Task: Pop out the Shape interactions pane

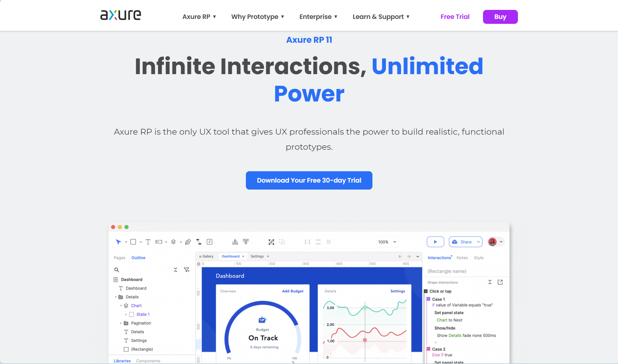Action: [500, 282]
